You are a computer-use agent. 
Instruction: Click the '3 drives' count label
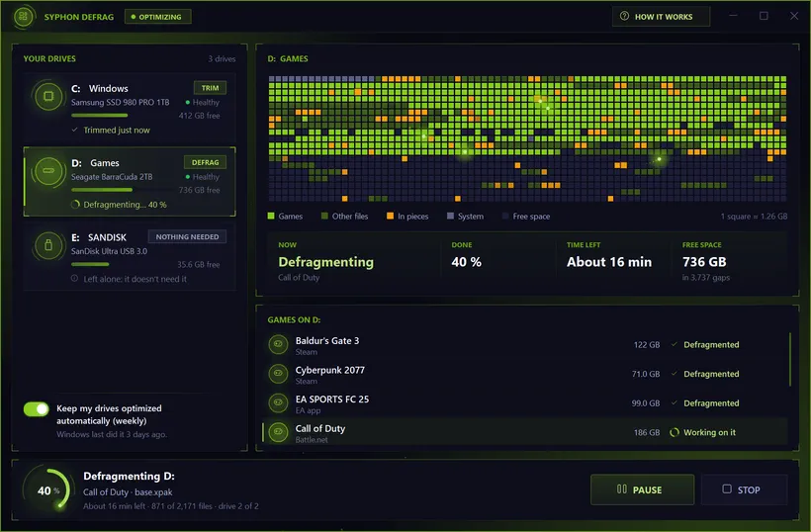(222, 59)
